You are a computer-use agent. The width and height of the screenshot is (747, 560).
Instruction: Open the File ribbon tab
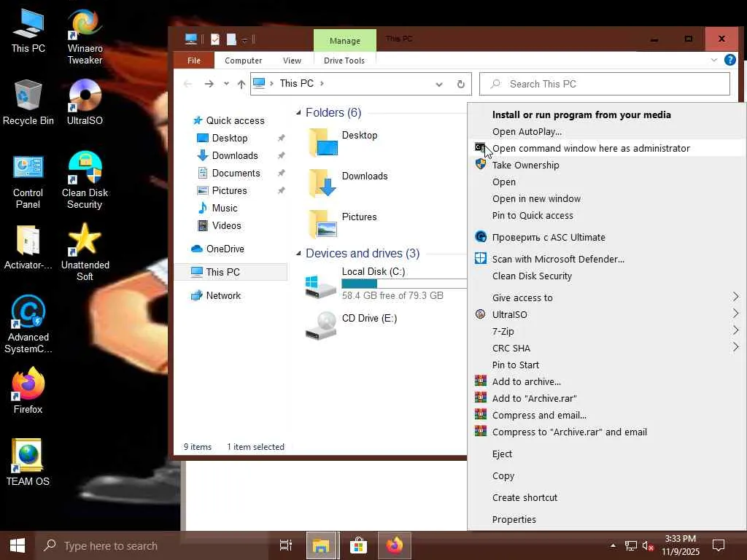pos(194,61)
